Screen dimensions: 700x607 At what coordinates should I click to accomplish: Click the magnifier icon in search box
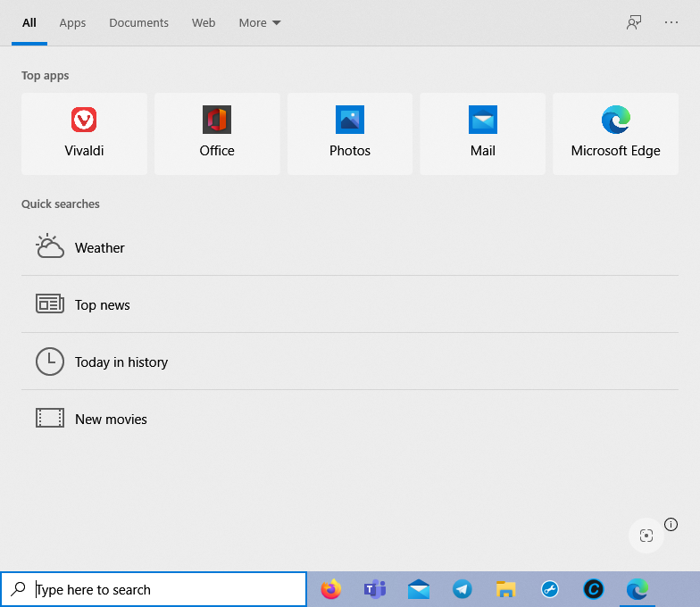18,589
